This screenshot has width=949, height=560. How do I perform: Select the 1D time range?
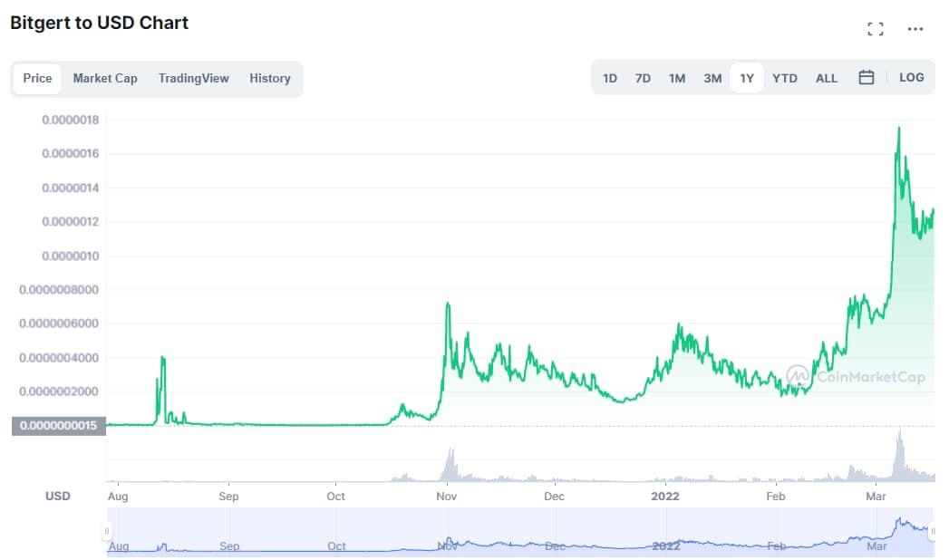pos(609,79)
